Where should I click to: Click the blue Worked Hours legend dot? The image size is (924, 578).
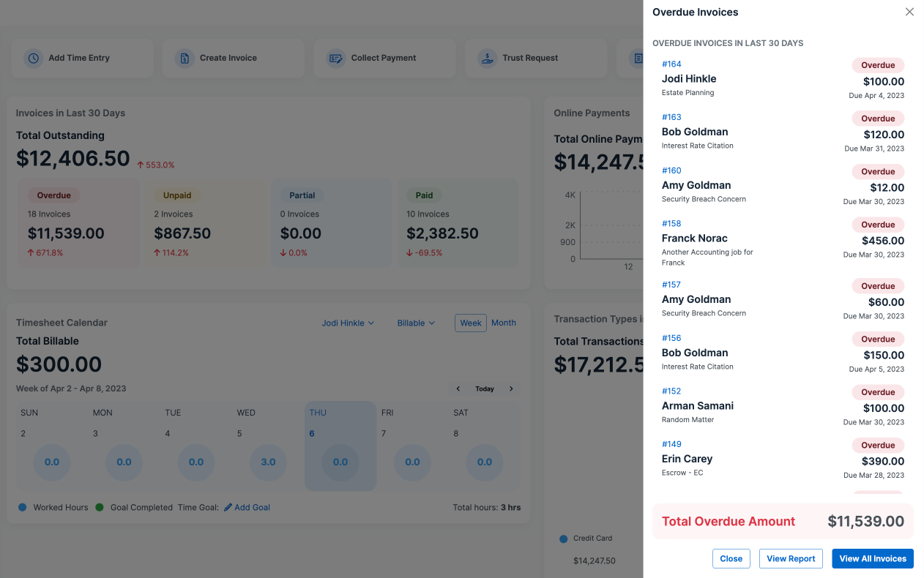22,507
